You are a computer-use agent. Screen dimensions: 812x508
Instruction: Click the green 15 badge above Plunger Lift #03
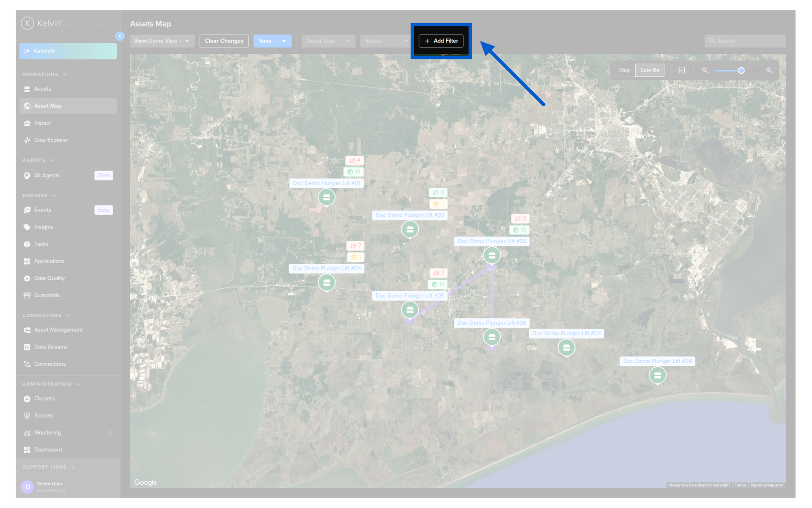[520, 230]
